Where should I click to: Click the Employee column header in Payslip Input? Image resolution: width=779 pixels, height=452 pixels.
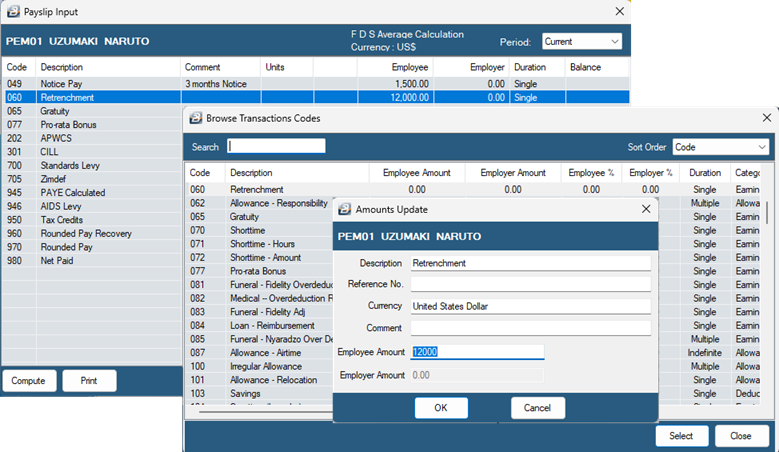pyautogui.click(x=395, y=67)
